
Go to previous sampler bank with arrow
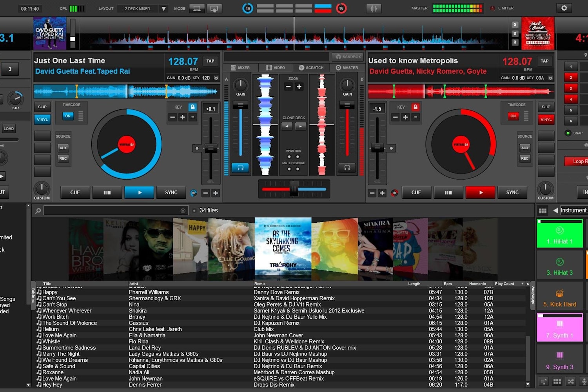point(555,211)
